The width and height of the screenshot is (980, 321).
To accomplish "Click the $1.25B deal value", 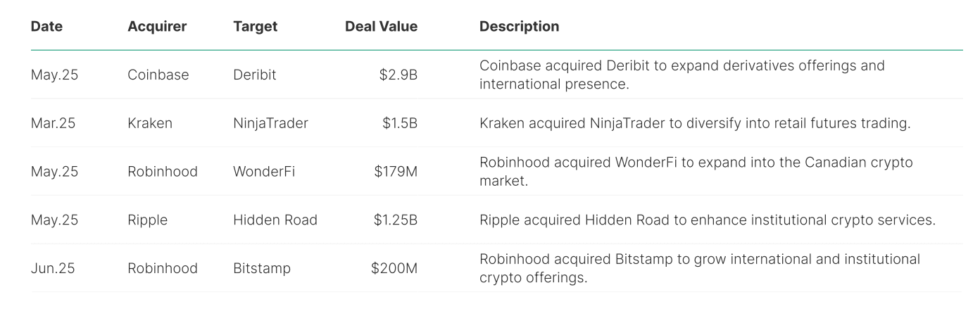I will click(396, 220).
